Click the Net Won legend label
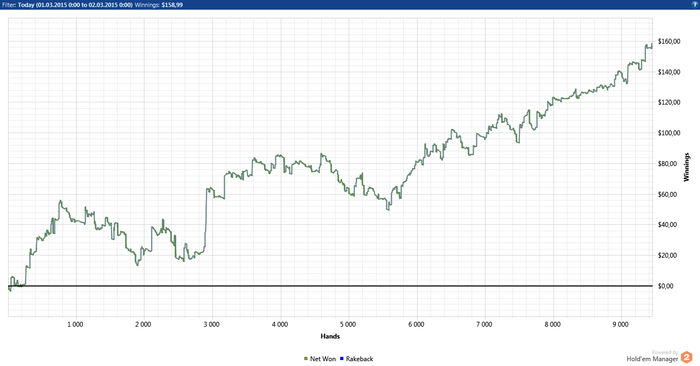Screen dimensions: 700x366 click(323, 359)
